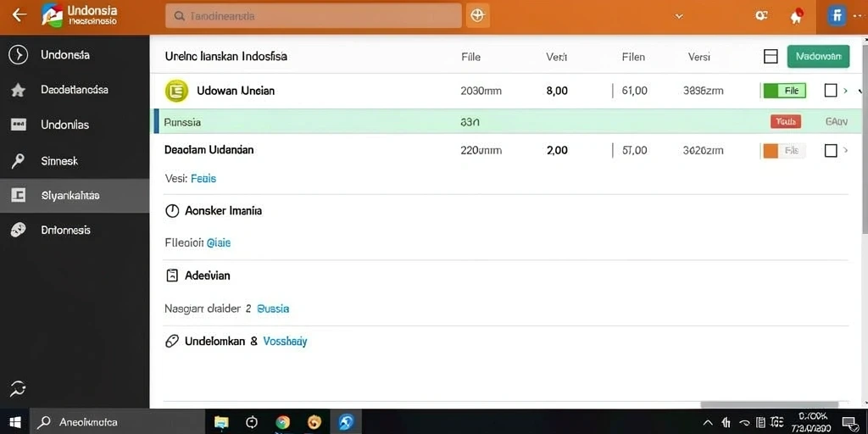Tick the checkbox in Deaolam Uidandan row
Viewport: 868px width, 434px height.
coord(831,150)
